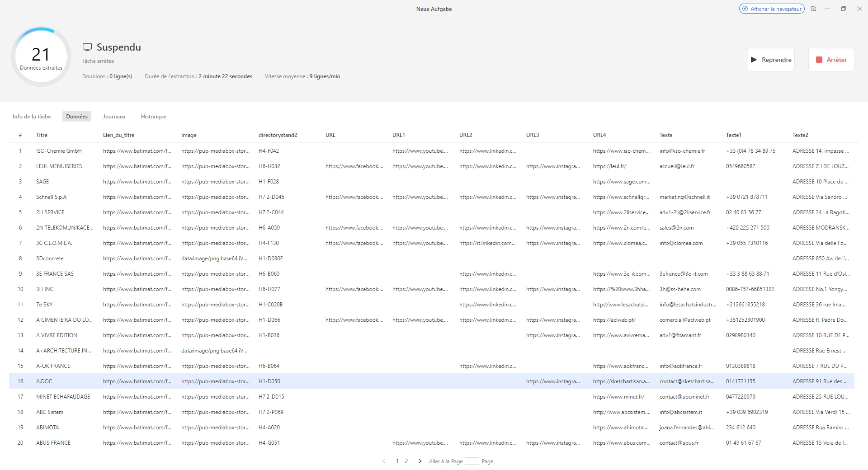Select the 3H INC. title cell
The height and width of the screenshot is (470, 868).
click(45, 289)
